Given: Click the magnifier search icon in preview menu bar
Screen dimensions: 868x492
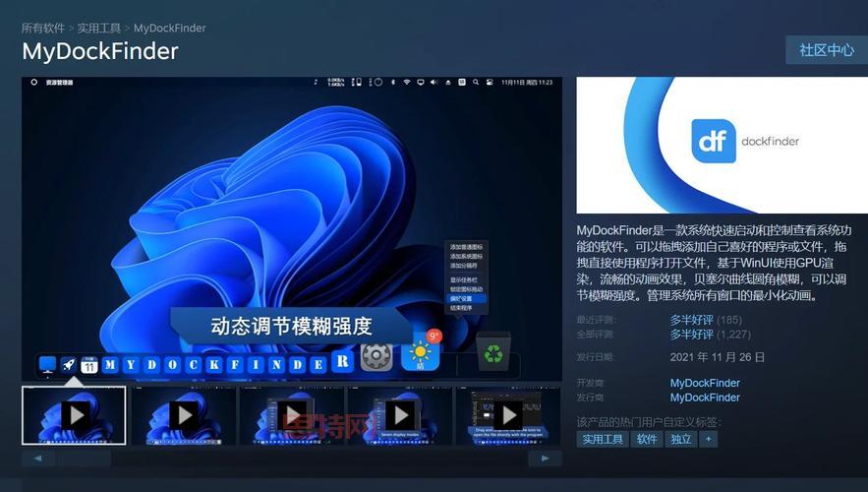Looking at the screenshot, I should click(x=476, y=82).
